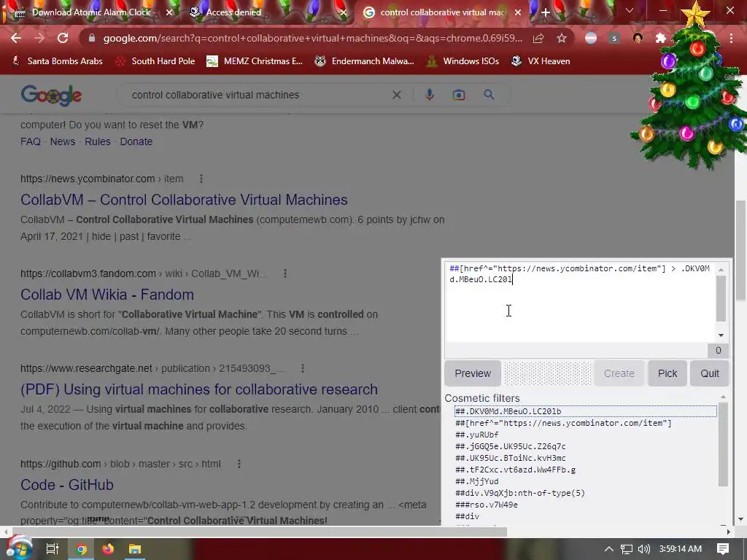
Task: Click the Google search magnifier icon
Action: [489, 95]
